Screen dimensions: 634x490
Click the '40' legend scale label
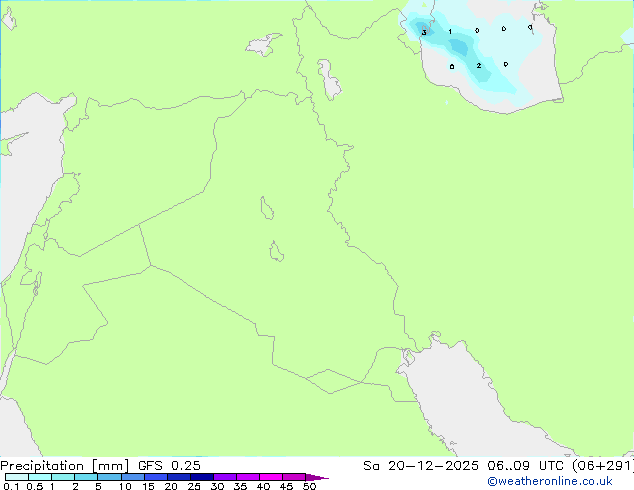pyautogui.click(x=263, y=486)
